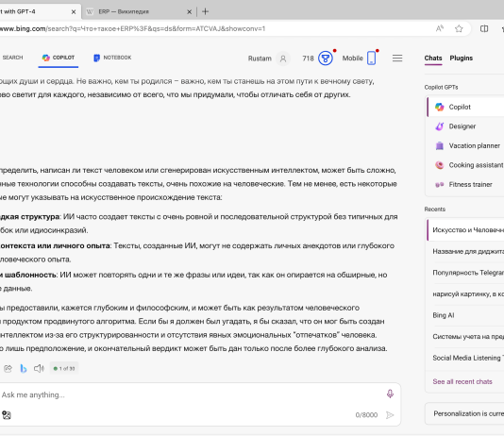This screenshot has width=504, height=436.
Task: Open the user profile avatar icon
Action: click(283, 59)
